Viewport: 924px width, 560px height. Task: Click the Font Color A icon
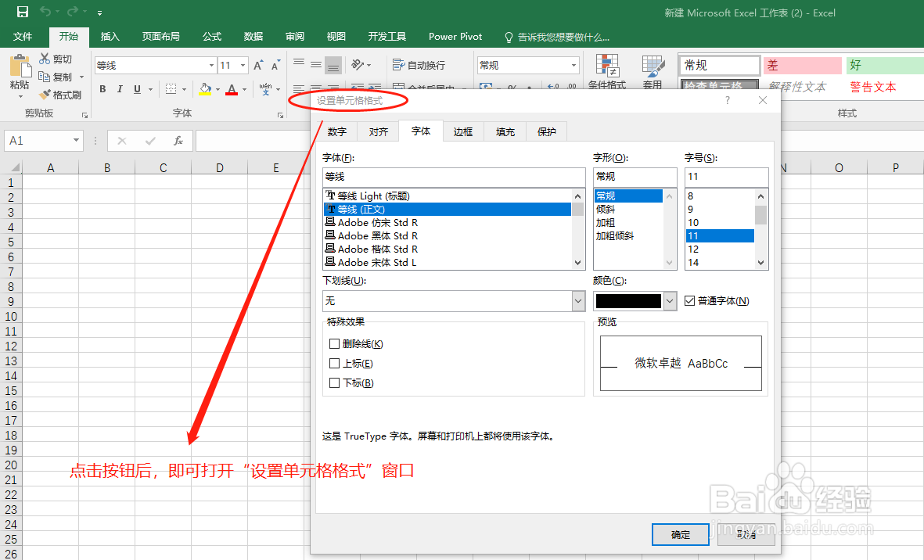click(232, 89)
